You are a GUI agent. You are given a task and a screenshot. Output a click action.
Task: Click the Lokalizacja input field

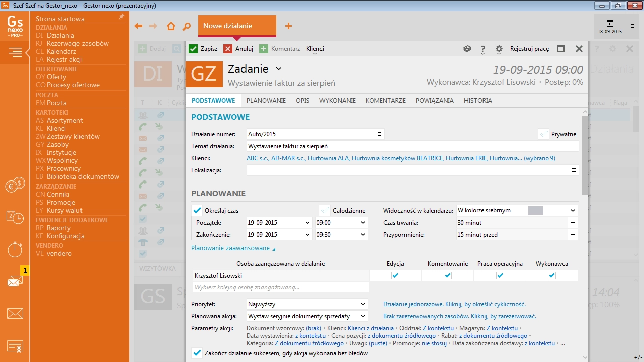point(403,170)
